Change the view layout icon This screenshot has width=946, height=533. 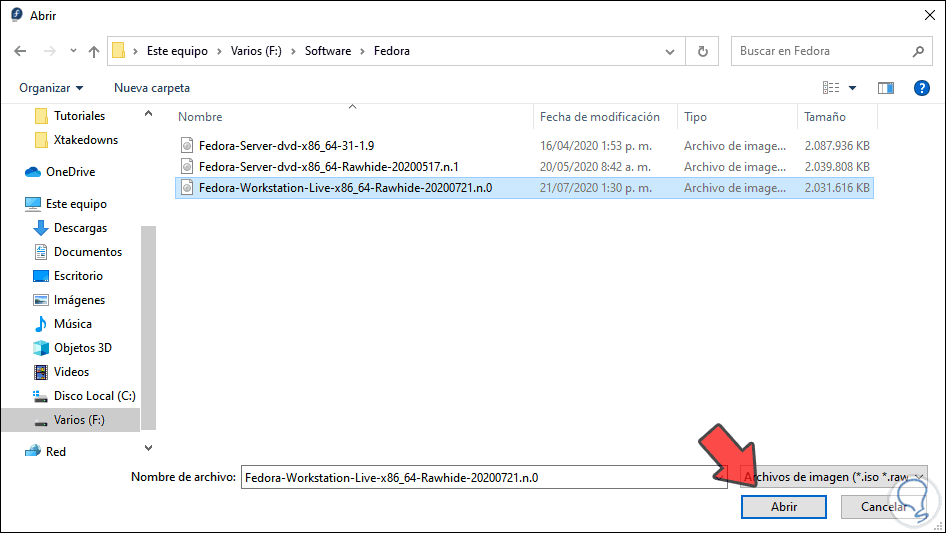(831, 88)
